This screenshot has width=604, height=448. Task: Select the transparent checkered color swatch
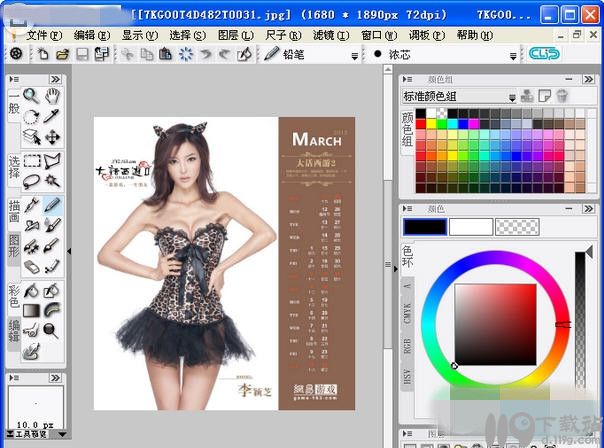point(517,227)
